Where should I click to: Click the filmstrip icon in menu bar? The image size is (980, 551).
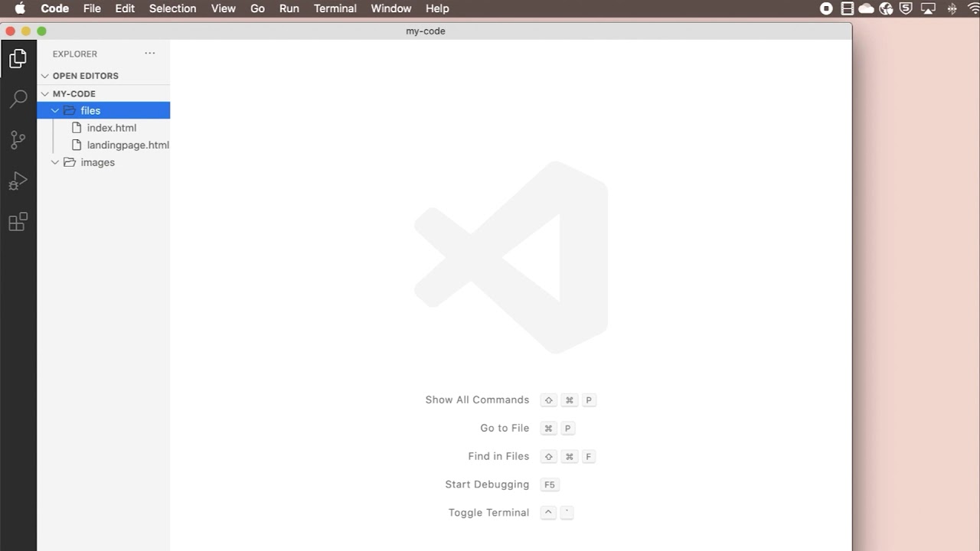point(847,8)
